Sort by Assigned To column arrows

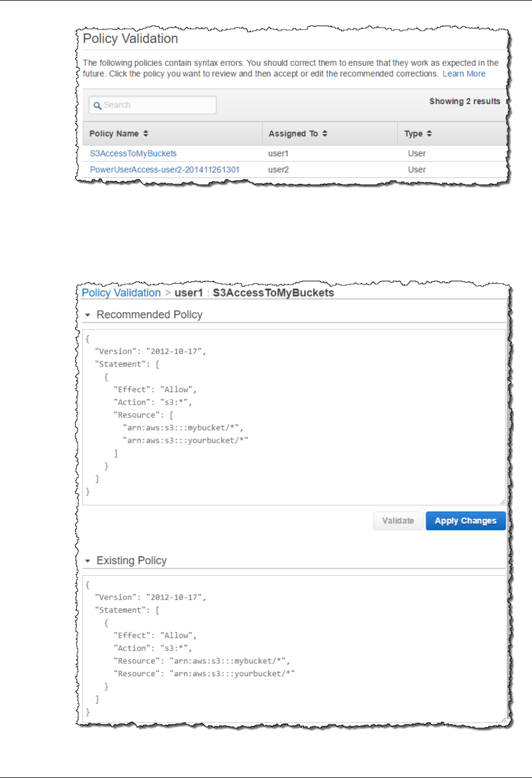pos(325,134)
